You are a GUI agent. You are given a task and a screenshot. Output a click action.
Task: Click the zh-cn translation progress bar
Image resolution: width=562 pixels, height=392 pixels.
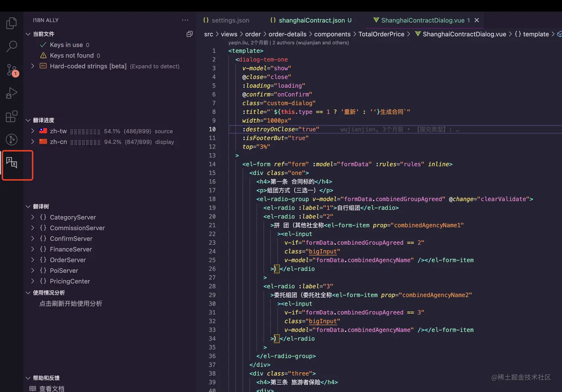tap(85, 142)
